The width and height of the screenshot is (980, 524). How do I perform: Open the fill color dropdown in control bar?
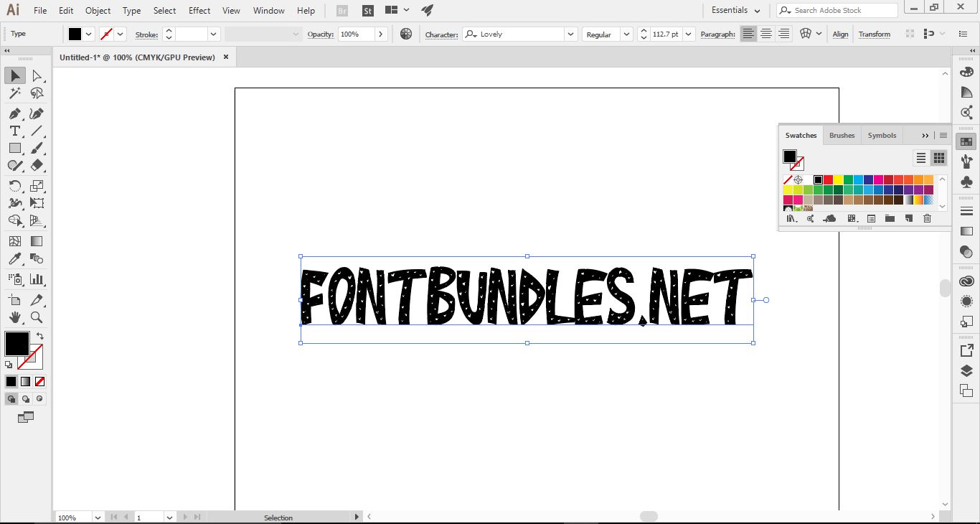89,34
